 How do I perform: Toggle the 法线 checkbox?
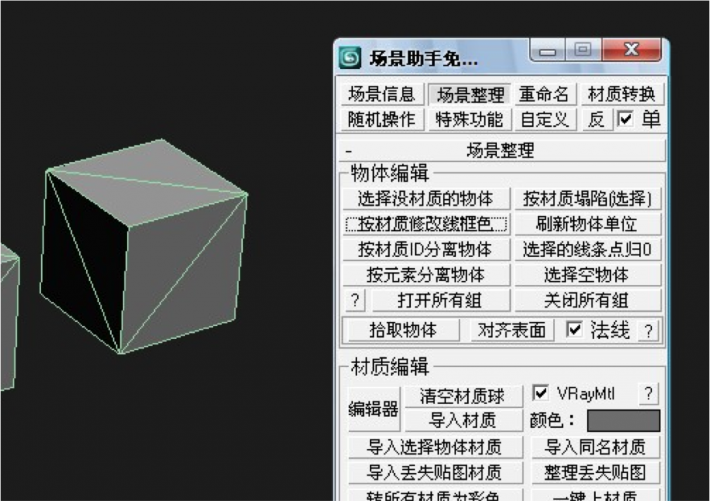[574, 329]
